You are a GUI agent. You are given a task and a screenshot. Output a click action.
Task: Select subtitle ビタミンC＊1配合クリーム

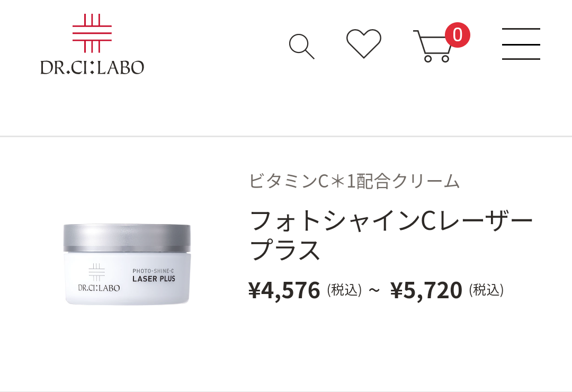coord(354,181)
